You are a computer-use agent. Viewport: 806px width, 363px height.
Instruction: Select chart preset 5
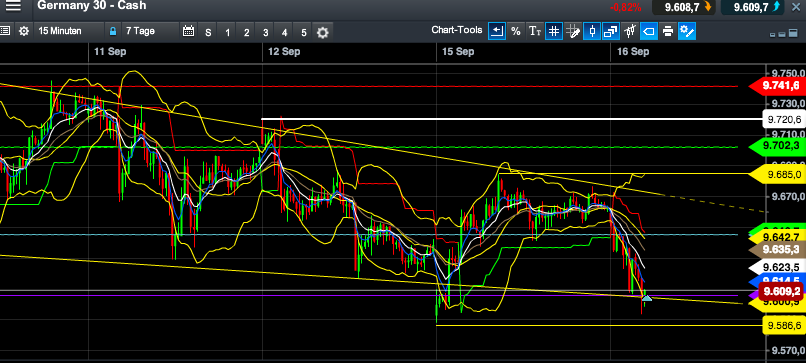point(303,32)
